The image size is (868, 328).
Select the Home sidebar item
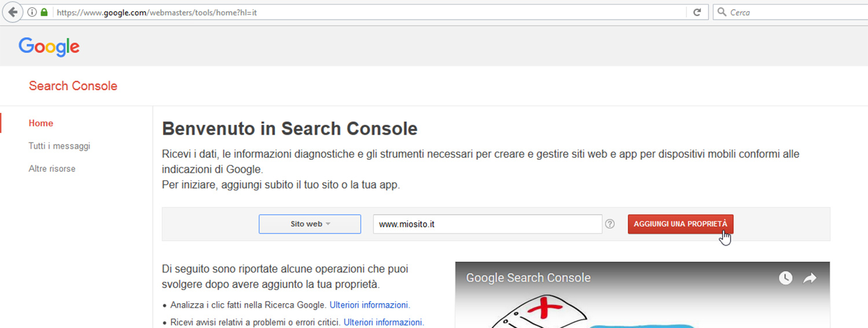point(41,123)
